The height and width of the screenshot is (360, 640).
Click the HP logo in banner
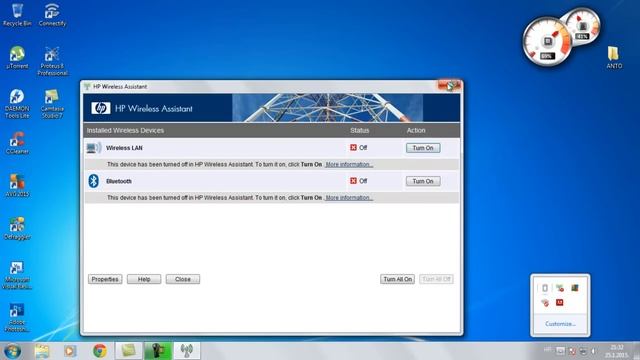(x=101, y=108)
